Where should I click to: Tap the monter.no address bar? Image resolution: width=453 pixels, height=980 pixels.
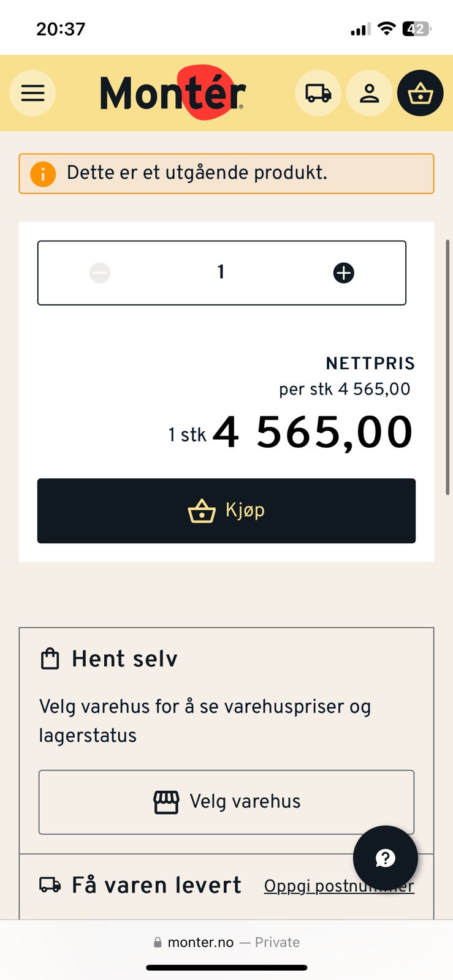[x=226, y=942]
